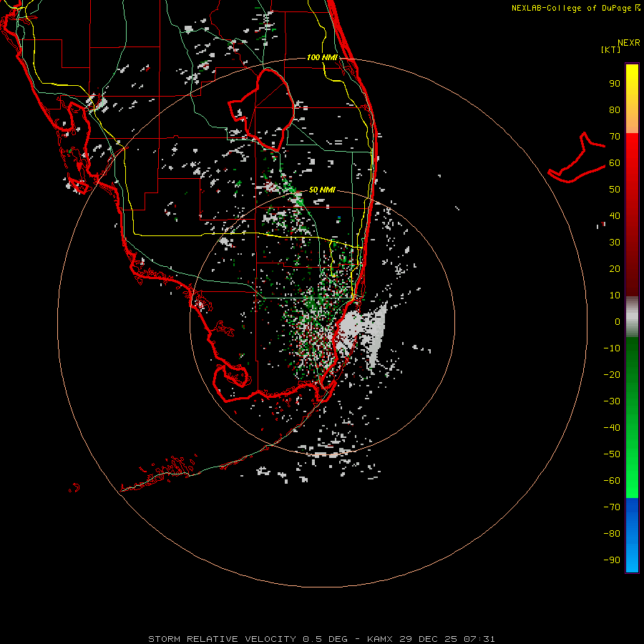Click the 10 value on the velocity scale
The image size is (644, 644).
[615, 296]
